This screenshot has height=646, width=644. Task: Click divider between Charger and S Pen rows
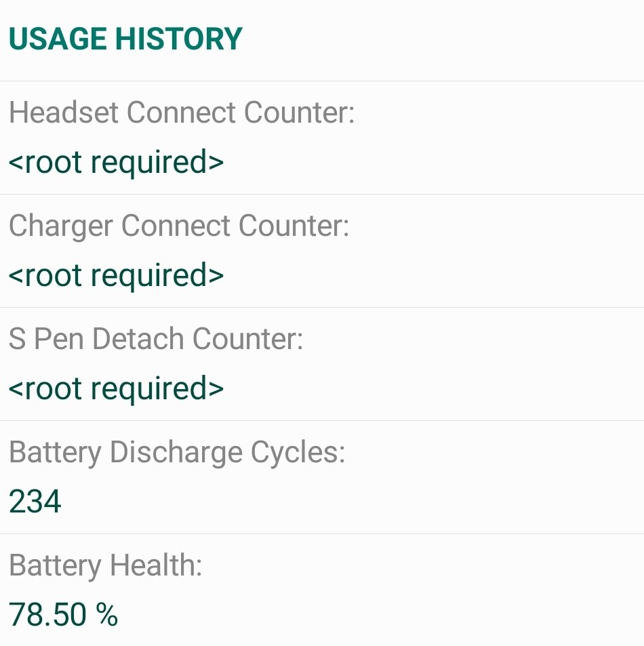322,307
